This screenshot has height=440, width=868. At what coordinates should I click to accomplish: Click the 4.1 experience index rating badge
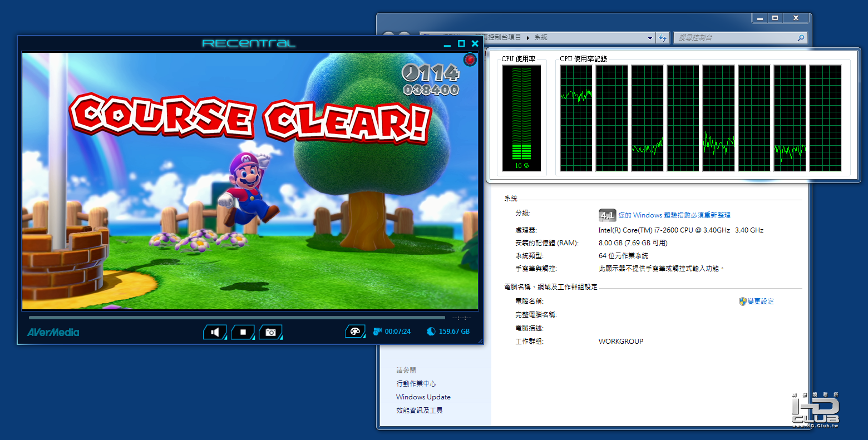click(x=607, y=215)
